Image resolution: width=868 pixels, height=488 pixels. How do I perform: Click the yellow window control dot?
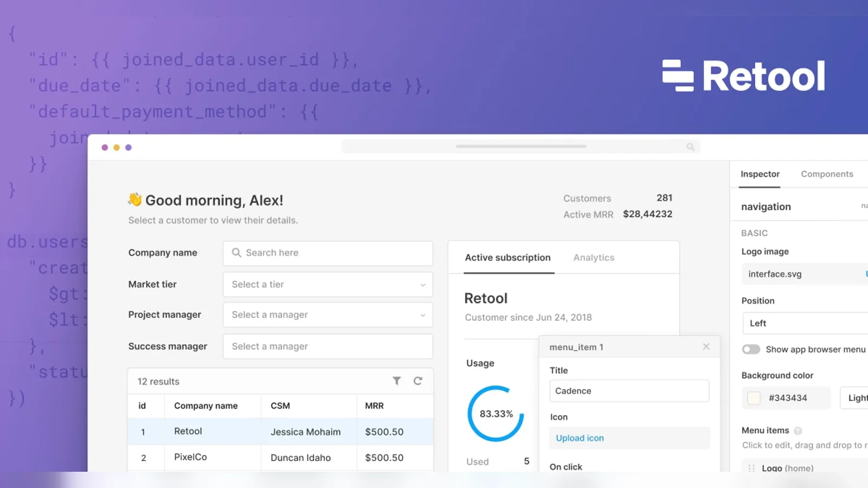tap(117, 147)
